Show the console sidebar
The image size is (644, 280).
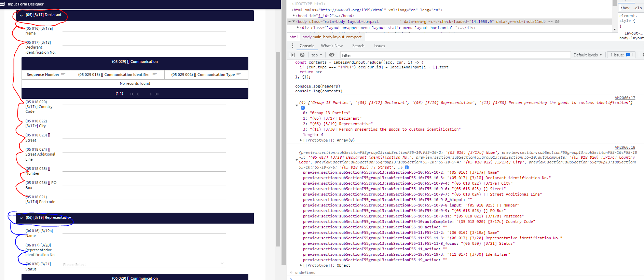(x=292, y=55)
